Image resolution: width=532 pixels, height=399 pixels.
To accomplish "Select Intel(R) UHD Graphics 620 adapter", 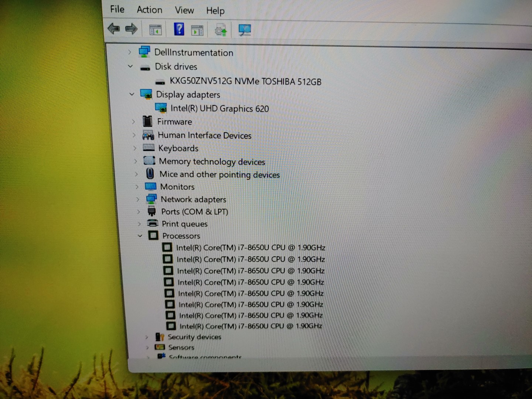I will click(219, 109).
